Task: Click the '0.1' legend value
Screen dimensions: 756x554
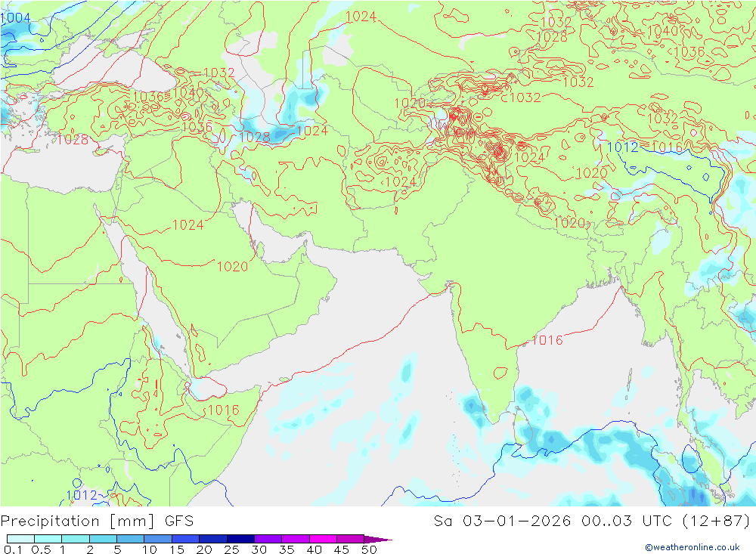Action: tap(13, 549)
